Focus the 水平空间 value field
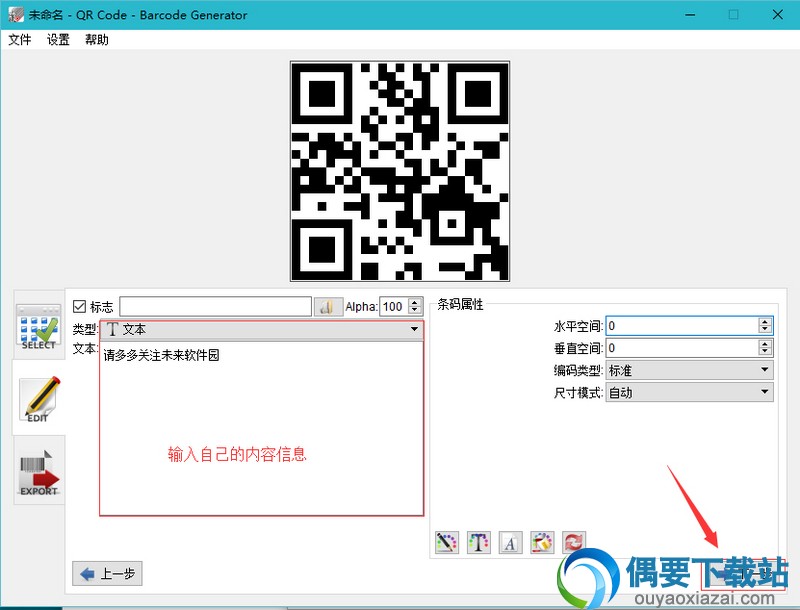The width and height of the screenshot is (800, 610). point(682,326)
